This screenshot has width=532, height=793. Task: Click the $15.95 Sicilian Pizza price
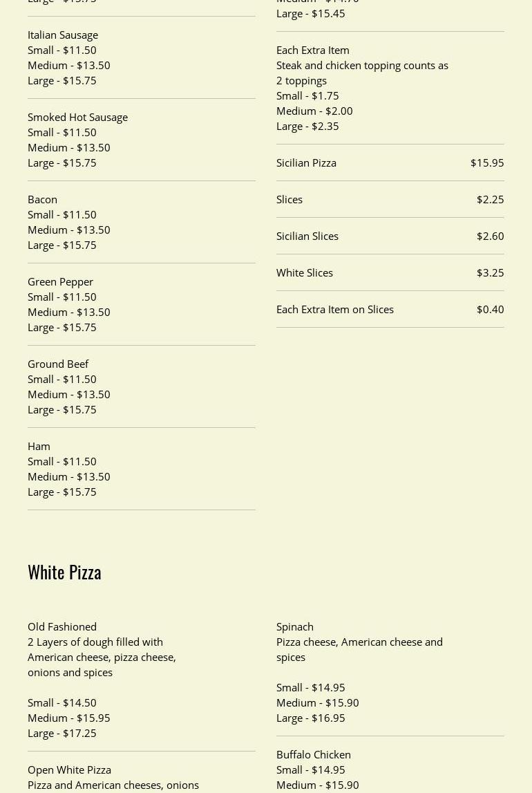pyautogui.click(x=487, y=162)
